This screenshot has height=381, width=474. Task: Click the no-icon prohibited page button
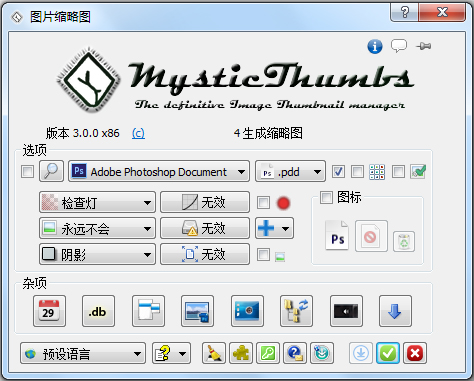[371, 236]
